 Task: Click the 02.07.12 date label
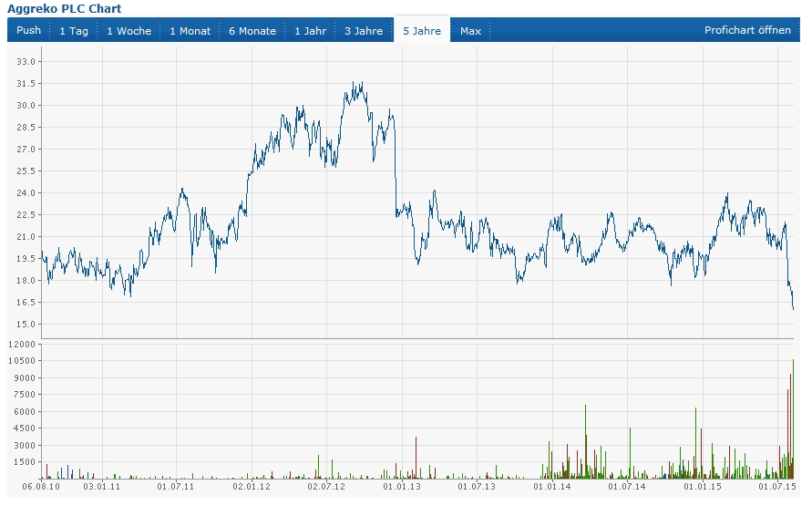(326, 487)
